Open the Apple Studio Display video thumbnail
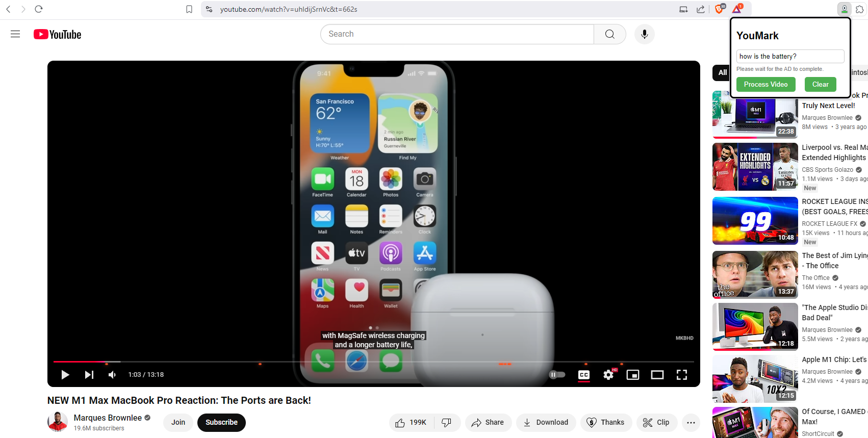Screen dimensions: 868x438 [755, 327]
